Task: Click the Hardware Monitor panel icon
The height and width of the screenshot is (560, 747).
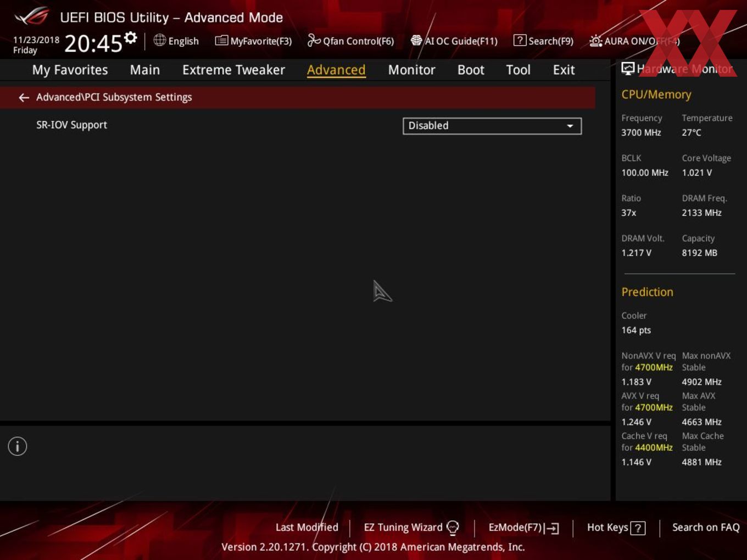Action: point(628,68)
